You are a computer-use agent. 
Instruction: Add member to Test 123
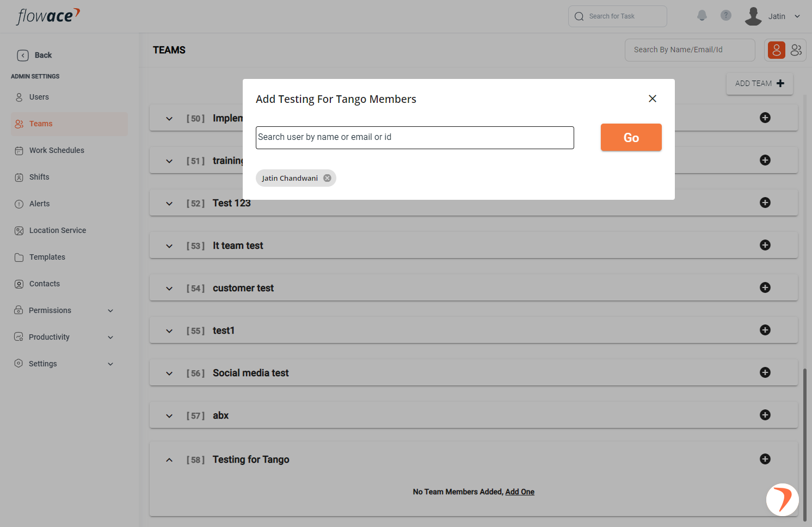click(x=765, y=203)
